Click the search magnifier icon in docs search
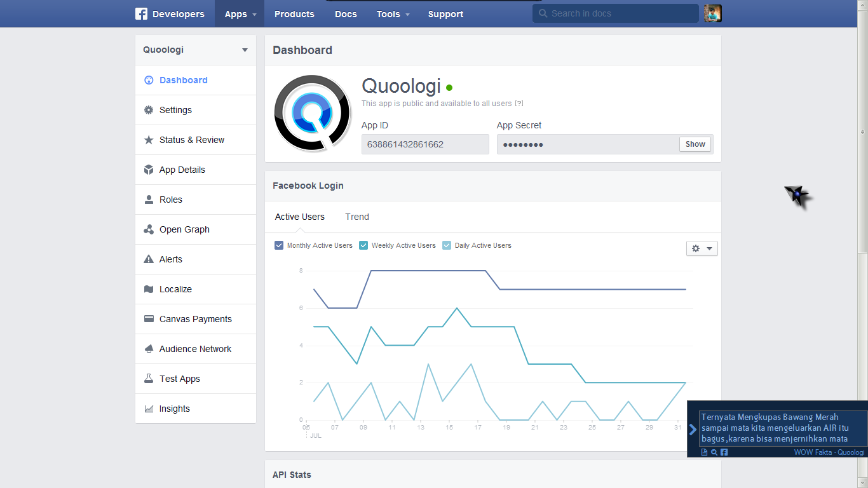868x488 pixels. pos(543,13)
